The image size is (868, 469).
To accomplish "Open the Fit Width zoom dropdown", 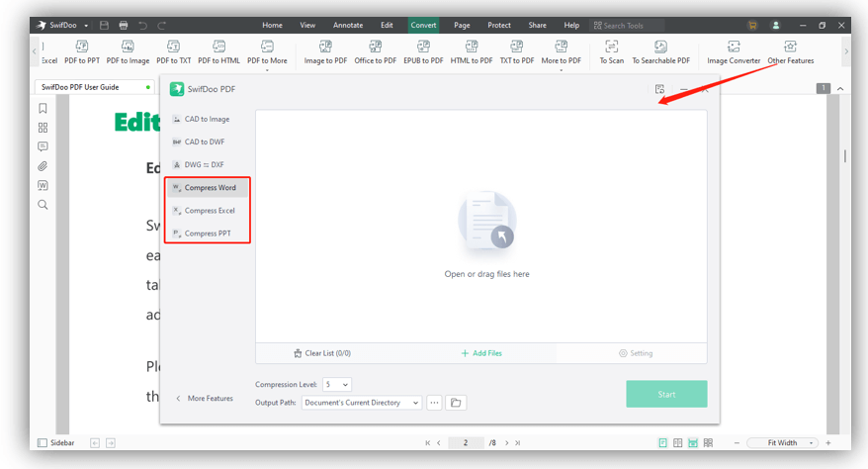I will 782,443.
